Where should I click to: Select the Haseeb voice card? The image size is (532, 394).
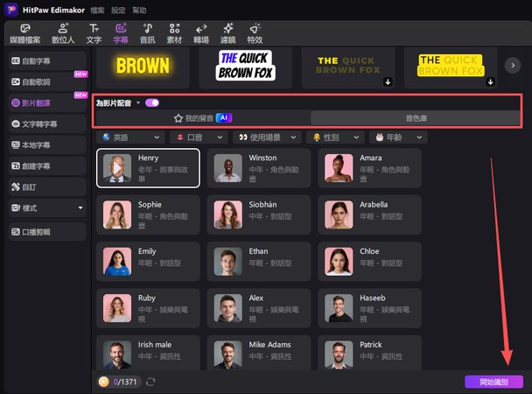point(370,308)
